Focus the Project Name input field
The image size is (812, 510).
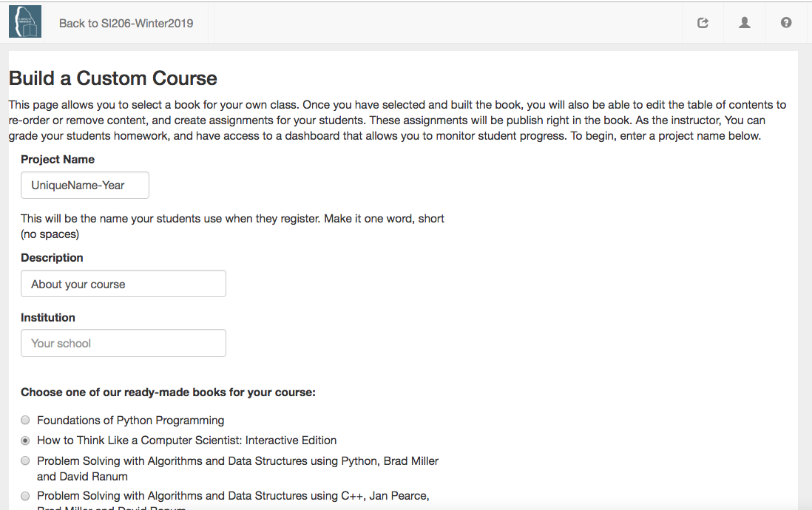point(85,186)
